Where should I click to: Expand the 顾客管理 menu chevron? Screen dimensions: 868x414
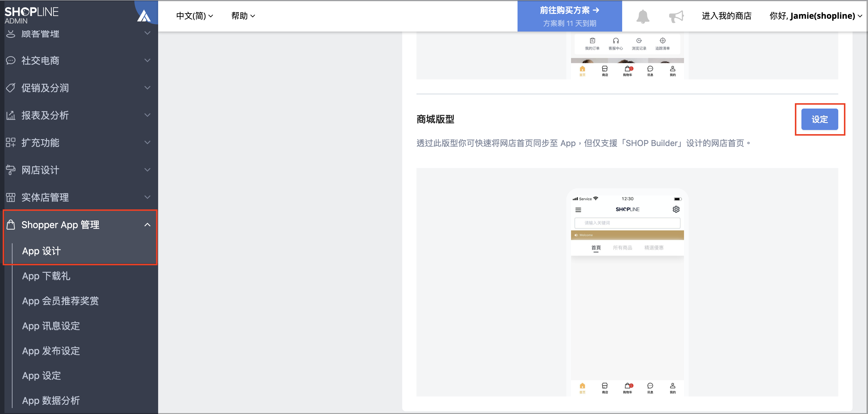(147, 33)
